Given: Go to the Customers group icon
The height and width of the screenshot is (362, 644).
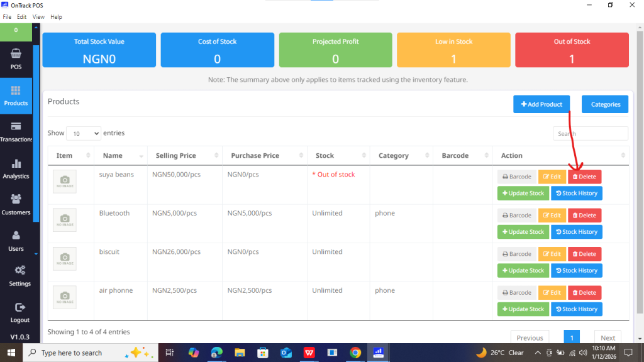Looking at the screenshot, I should pyautogui.click(x=16, y=199).
